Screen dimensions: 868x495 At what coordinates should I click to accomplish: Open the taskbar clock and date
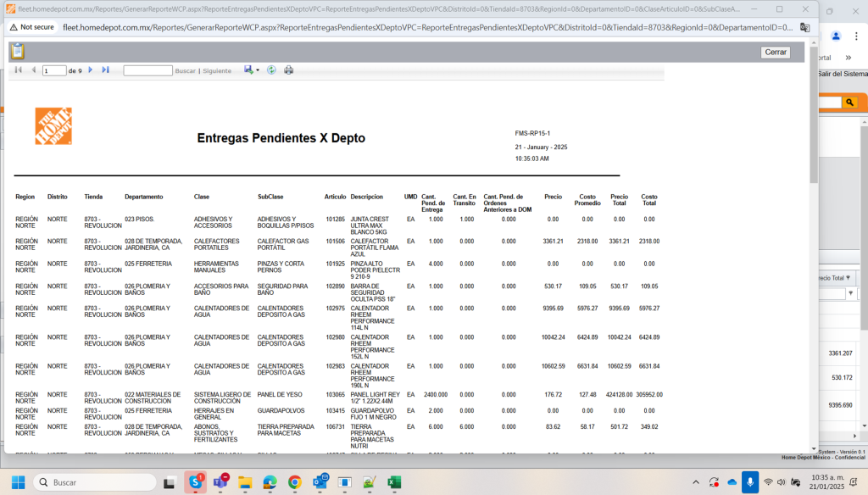(x=827, y=482)
